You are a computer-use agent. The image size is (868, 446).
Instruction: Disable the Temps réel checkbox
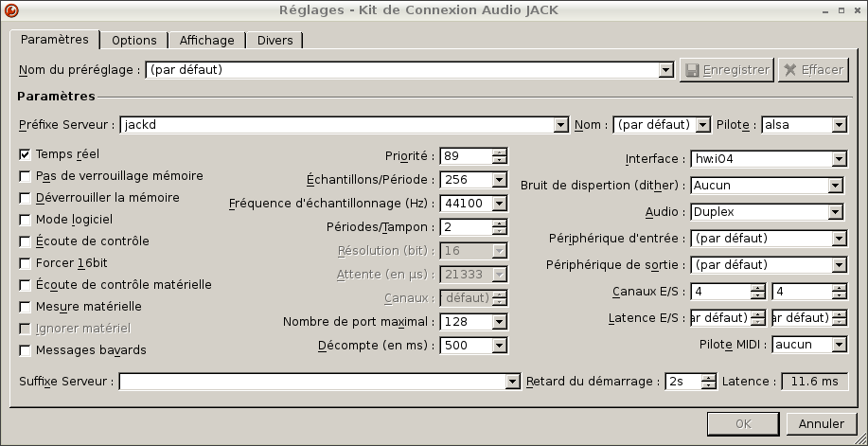[25, 153]
